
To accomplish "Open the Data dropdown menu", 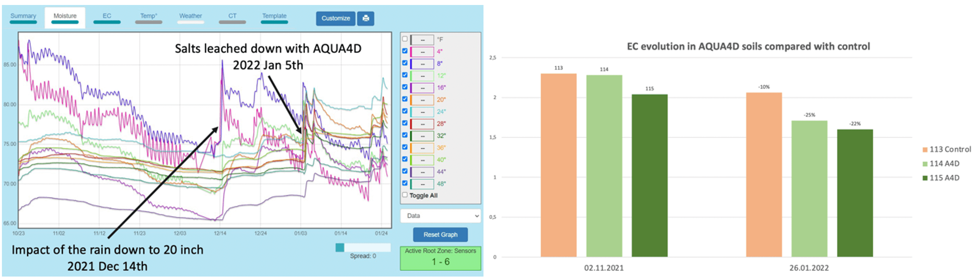I will (x=441, y=216).
